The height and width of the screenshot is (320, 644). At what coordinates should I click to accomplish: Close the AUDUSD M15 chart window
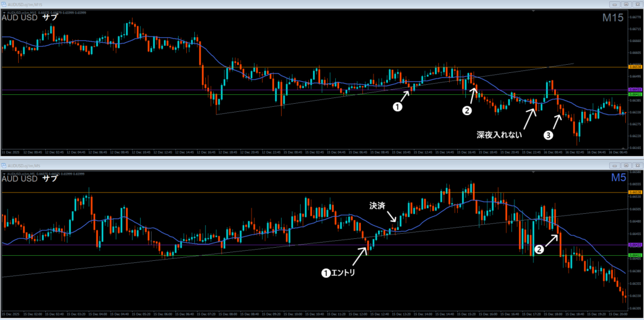click(x=638, y=4)
